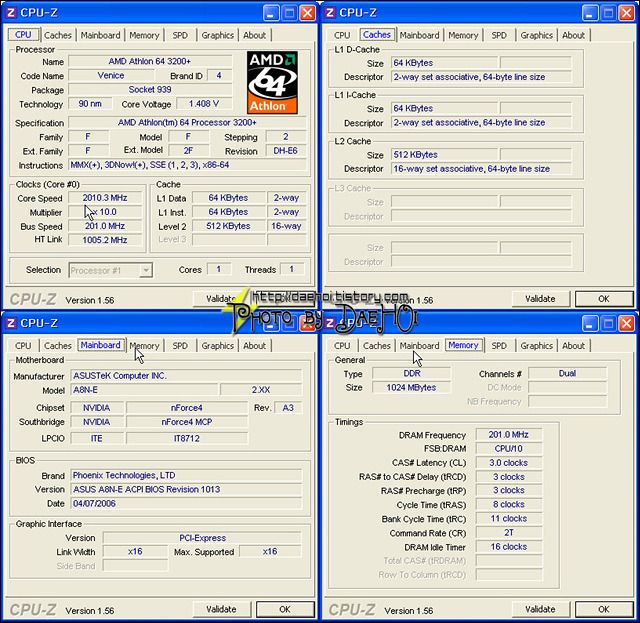The width and height of the screenshot is (640, 623).
Task: Select Caches tab in Memory window
Action: [x=376, y=346]
